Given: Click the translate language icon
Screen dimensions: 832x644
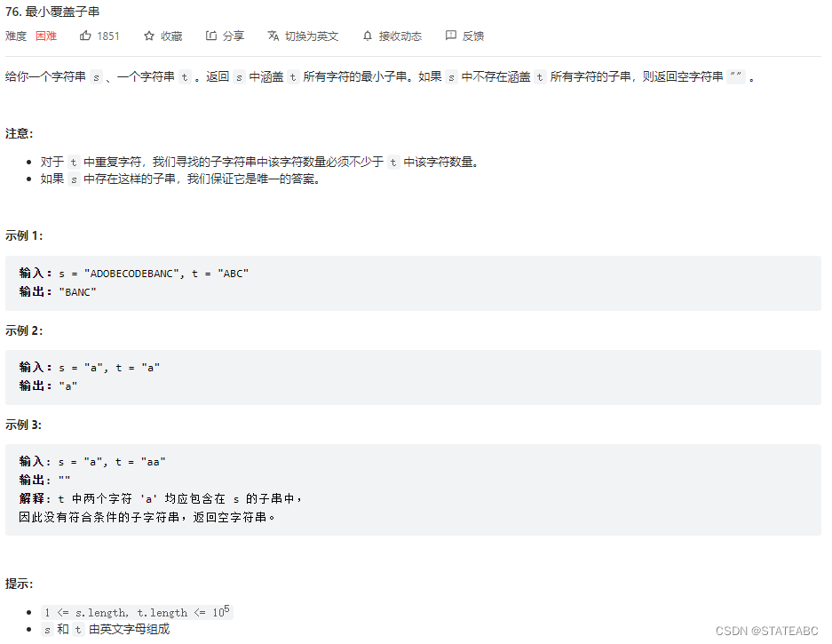Looking at the screenshot, I should point(273,36).
